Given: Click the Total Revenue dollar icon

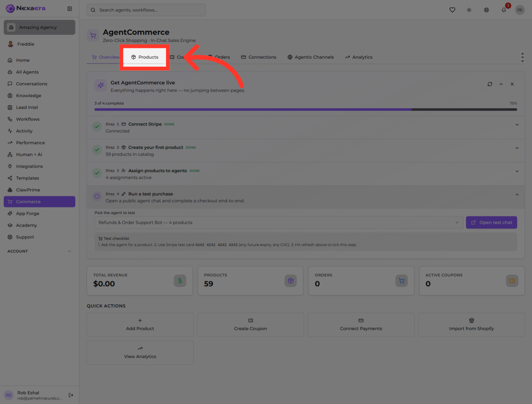Looking at the screenshot, I should tap(180, 281).
